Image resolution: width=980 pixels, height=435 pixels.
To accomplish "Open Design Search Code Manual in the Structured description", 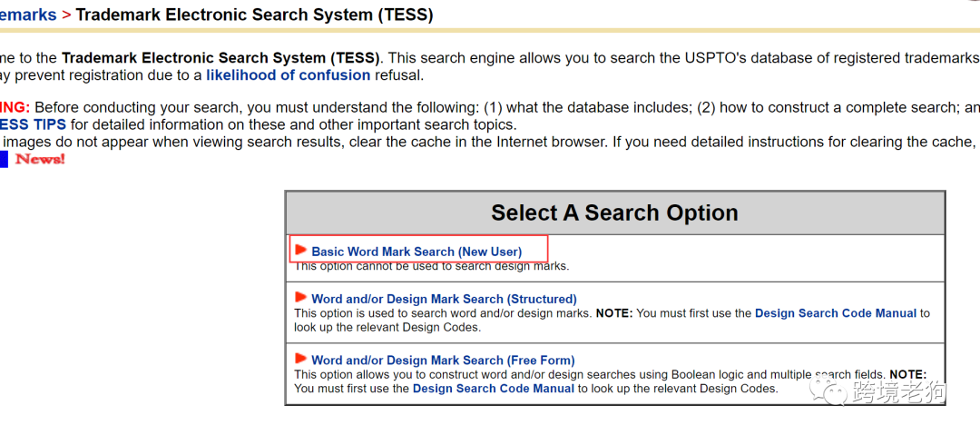I will point(836,313).
